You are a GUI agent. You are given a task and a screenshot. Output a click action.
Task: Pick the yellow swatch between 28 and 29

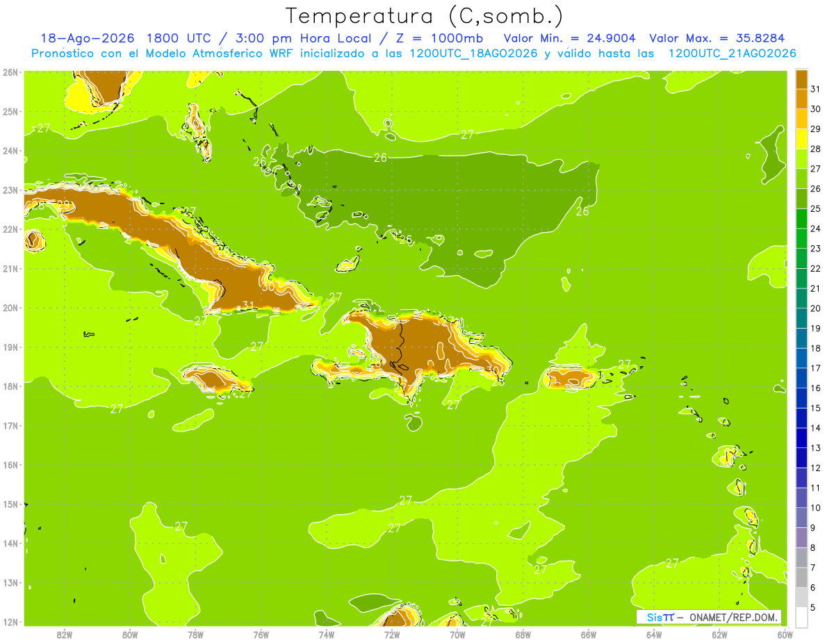point(801,138)
